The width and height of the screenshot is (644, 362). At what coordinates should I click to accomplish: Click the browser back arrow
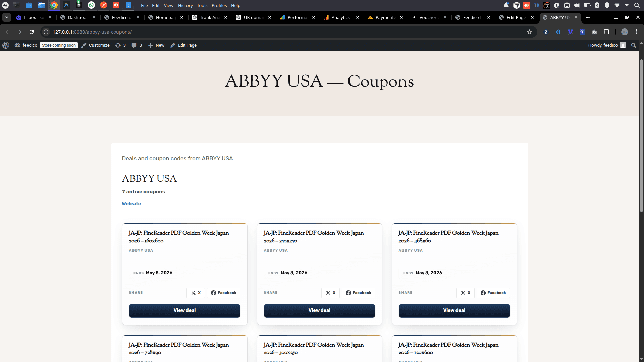(7, 32)
